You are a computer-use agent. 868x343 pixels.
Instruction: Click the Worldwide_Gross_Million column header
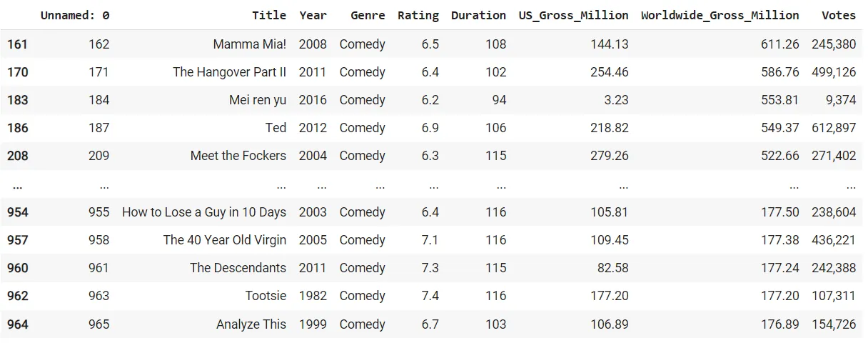pos(720,15)
